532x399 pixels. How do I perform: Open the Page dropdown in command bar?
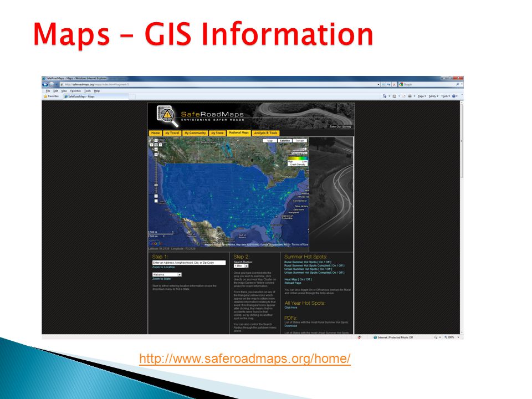pos(422,96)
